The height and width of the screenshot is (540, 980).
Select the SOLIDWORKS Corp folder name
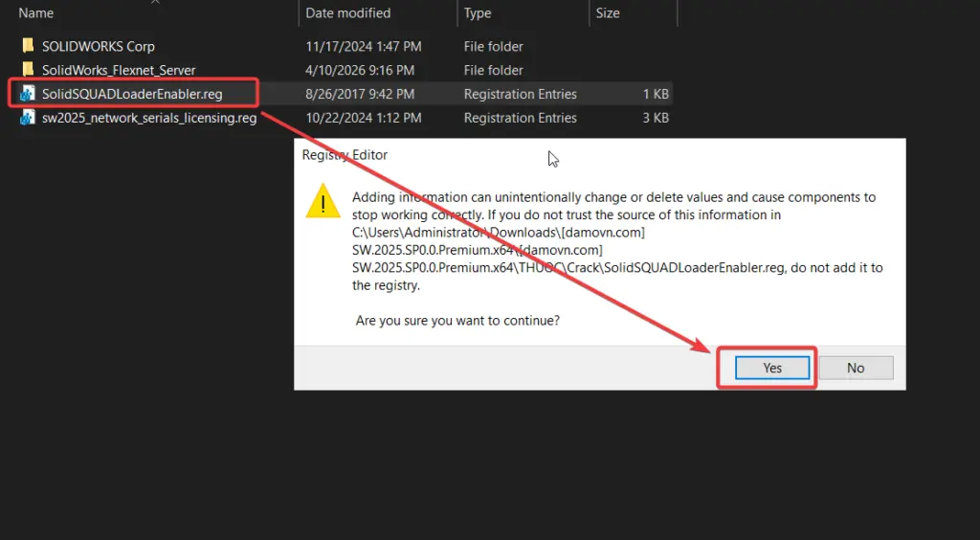tap(99, 46)
